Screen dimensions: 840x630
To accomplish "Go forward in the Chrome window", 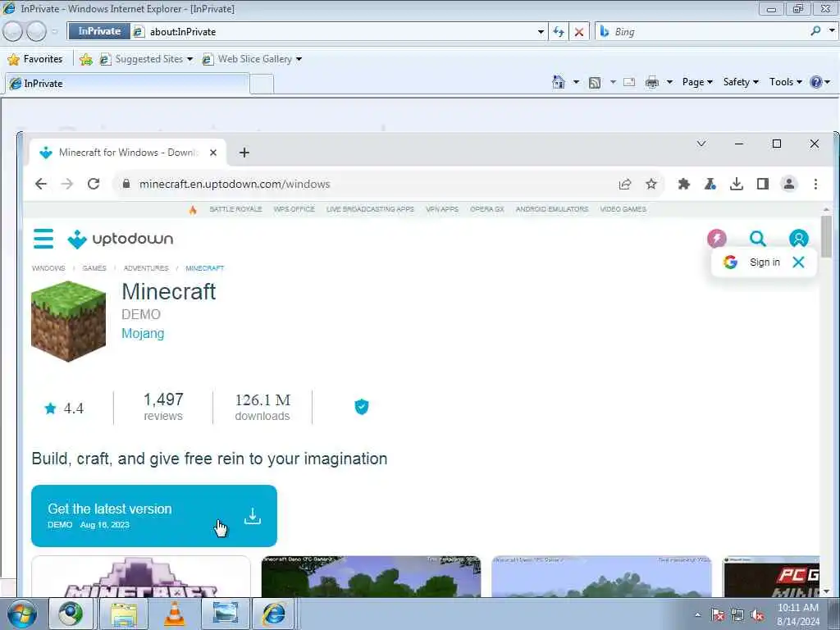I will 67,184.
